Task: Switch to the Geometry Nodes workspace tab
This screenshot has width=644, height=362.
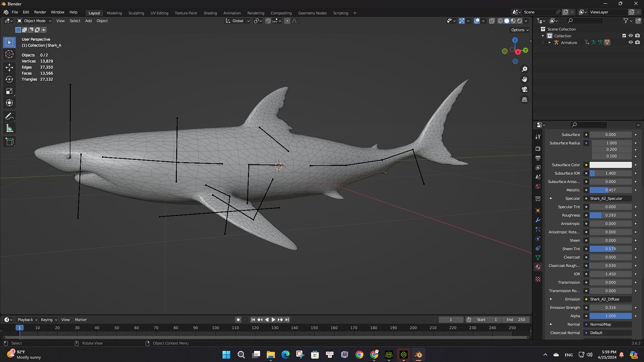Action: pyautogui.click(x=312, y=13)
